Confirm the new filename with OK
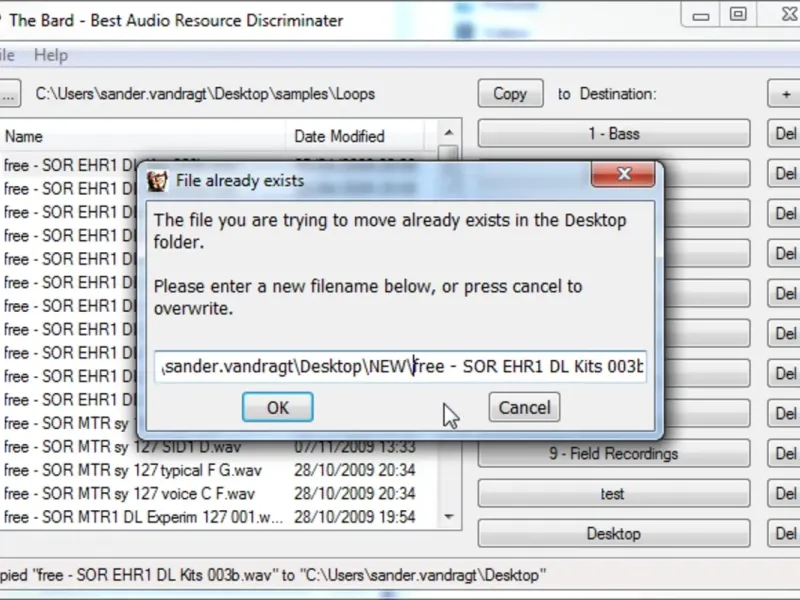The height and width of the screenshot is (600, 800). pyautogui.click(x=278, y=407)
